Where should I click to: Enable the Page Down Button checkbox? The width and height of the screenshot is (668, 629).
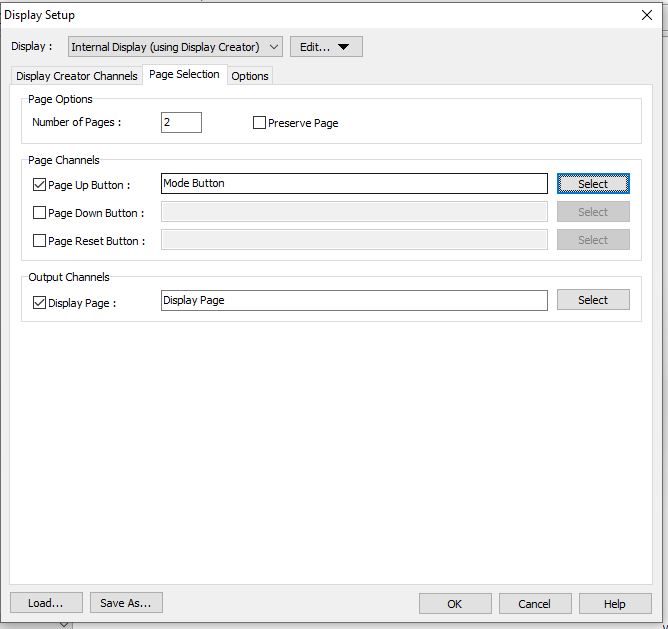click(x=40, y=213)
